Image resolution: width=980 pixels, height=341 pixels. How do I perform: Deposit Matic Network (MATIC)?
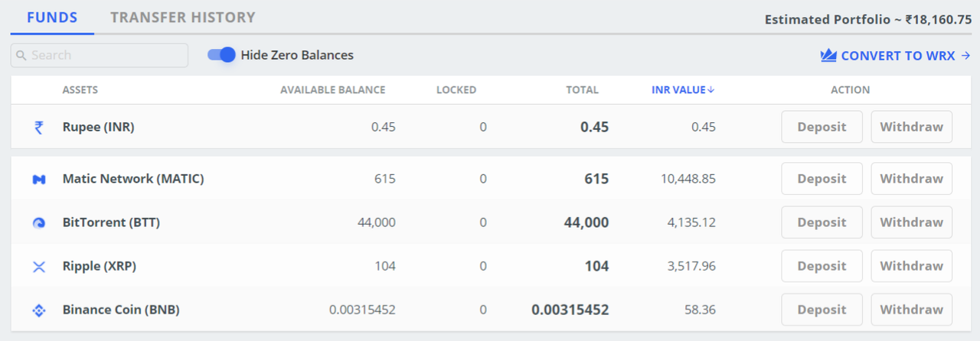click(822, 179)
